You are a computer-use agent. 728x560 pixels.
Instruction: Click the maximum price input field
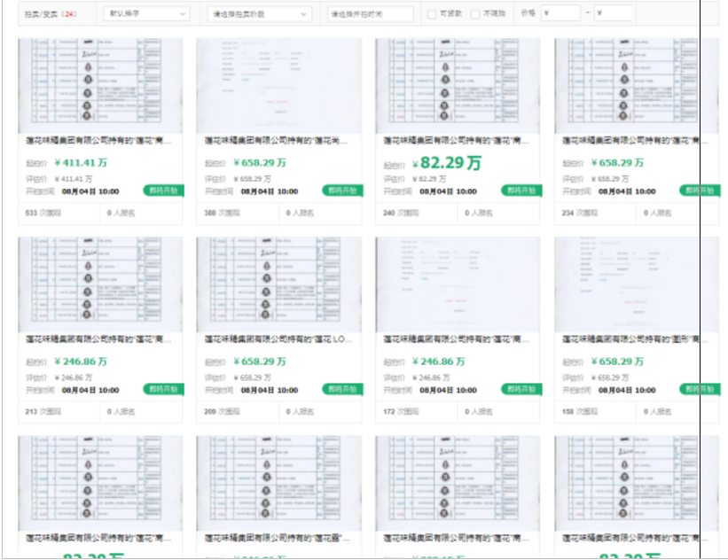(x=614, y=14)
